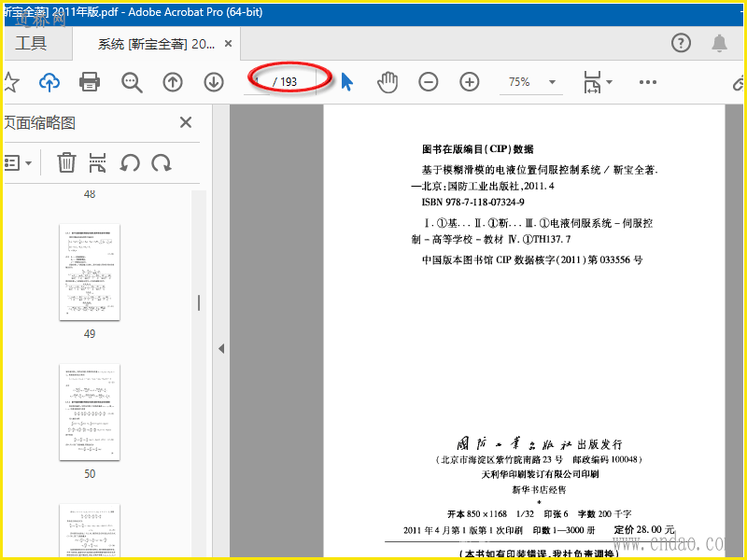Click the fit-width page display icon
This screenshot has height=560, width=747.
[x=592, y=82]
